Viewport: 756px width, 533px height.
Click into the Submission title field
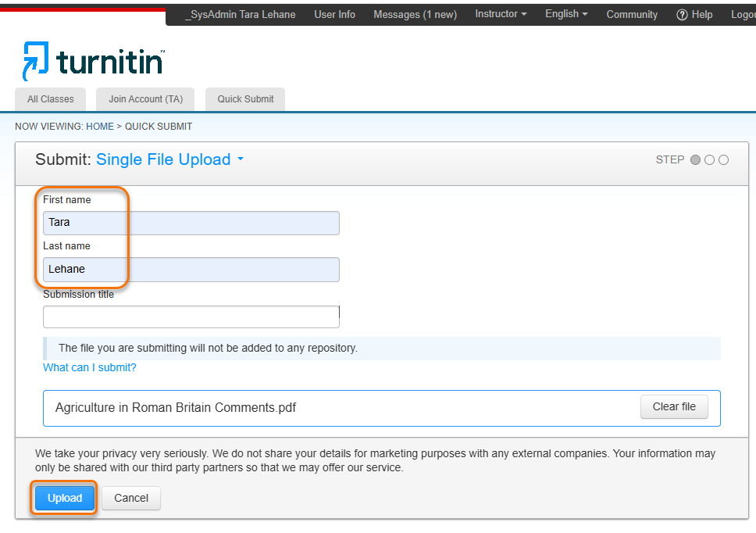tap(191, 317)
